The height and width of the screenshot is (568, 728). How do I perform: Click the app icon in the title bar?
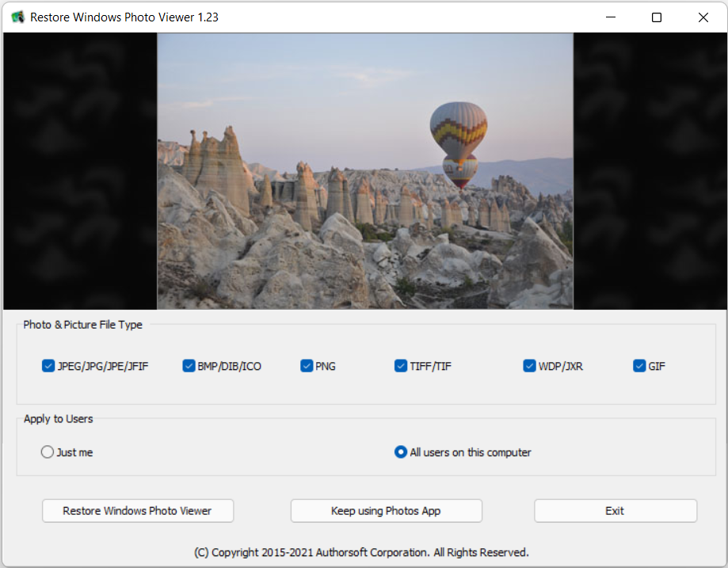point(17,17)
